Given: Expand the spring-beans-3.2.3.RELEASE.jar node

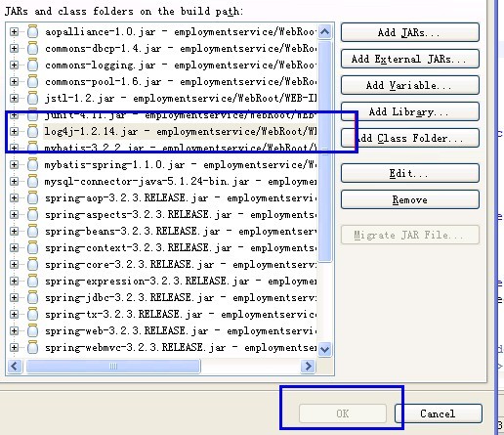Looking at the screenshot, I should (14, 231).
